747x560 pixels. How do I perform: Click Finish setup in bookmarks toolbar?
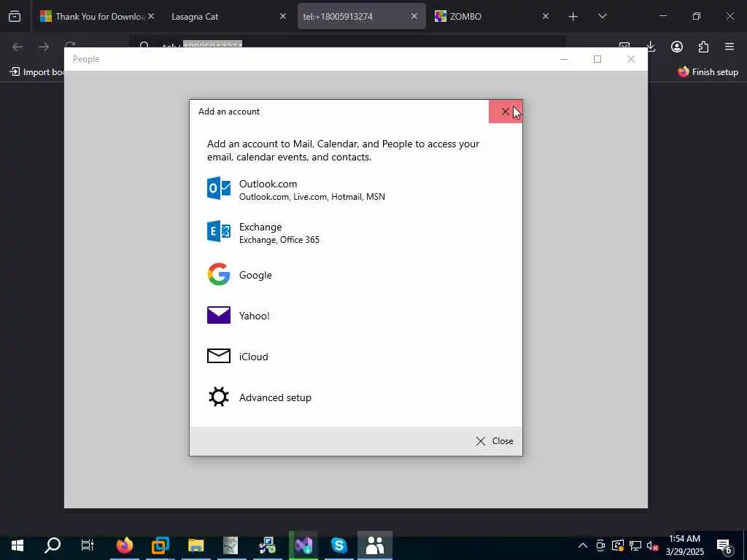click(708, 72)
